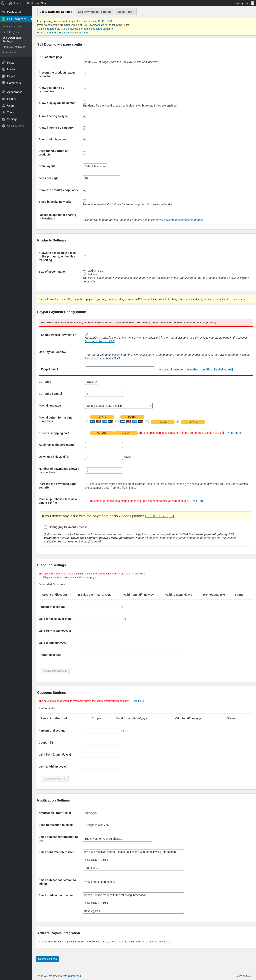Image resolution: width=256 pixels, height=980 pixels.
Task: Open the Media library icon
Action: 4,69
